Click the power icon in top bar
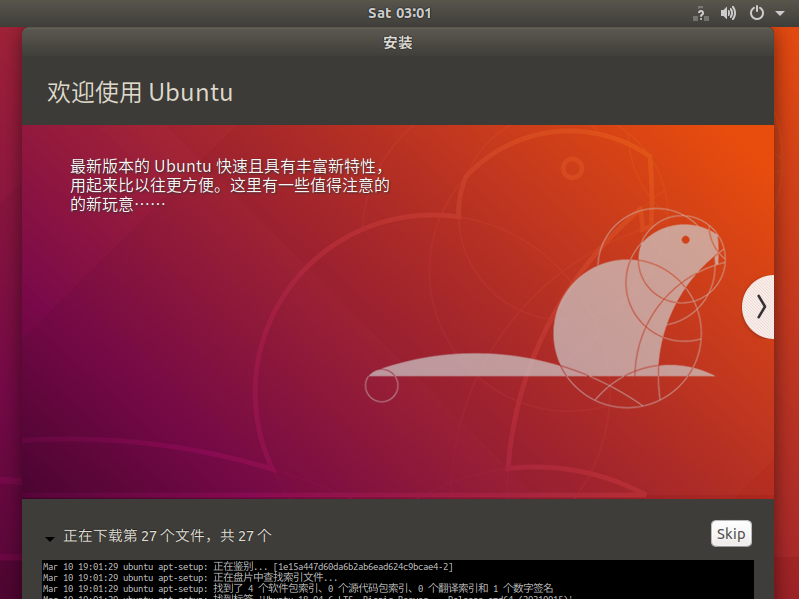799x599 pixels. point(757,13)
